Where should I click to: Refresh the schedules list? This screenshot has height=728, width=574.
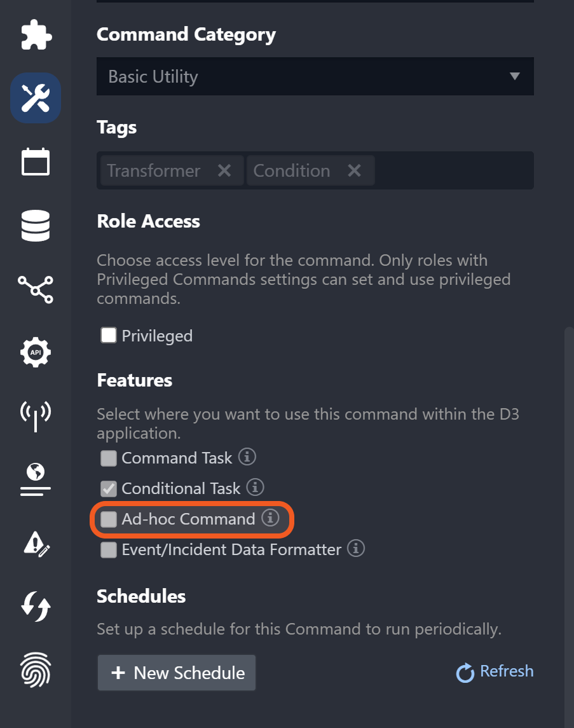coord(495,671)
